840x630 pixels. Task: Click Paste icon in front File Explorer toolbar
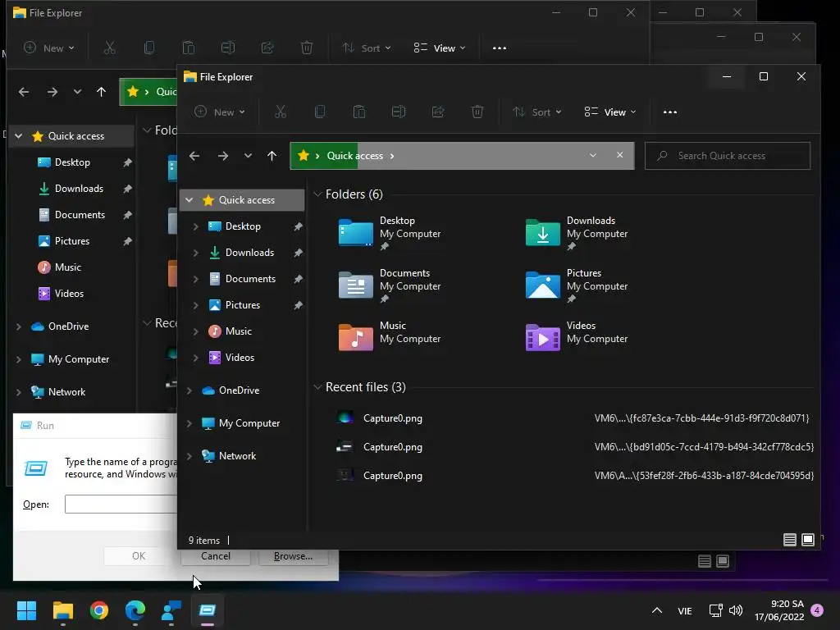pyautogui.click(x=359, y=112)
